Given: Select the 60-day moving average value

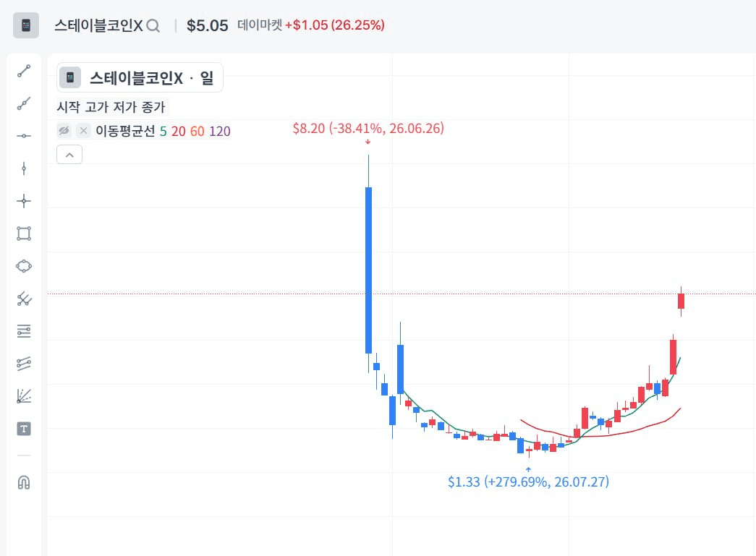Looking at the screenshot, I should pyautogui.click(x=198, y=131).
